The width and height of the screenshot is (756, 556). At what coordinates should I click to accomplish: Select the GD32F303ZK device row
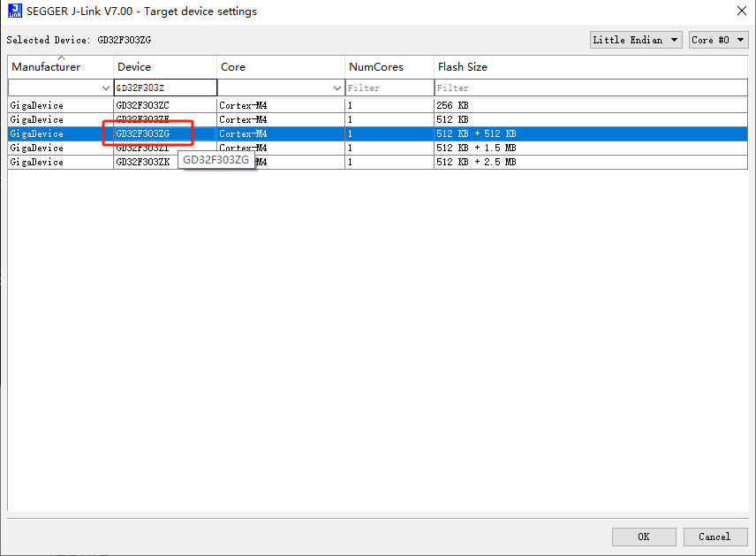(x=377, y=162)
